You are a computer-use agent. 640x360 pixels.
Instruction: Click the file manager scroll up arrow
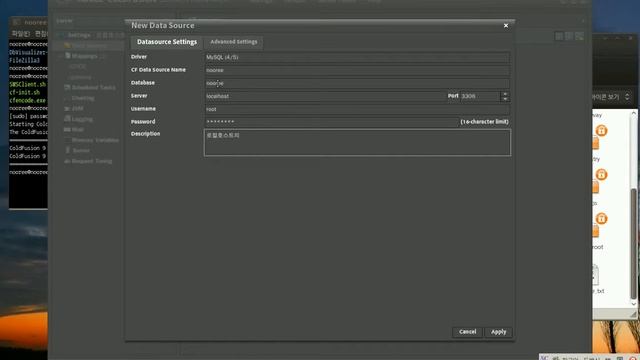tap(633, 113)
